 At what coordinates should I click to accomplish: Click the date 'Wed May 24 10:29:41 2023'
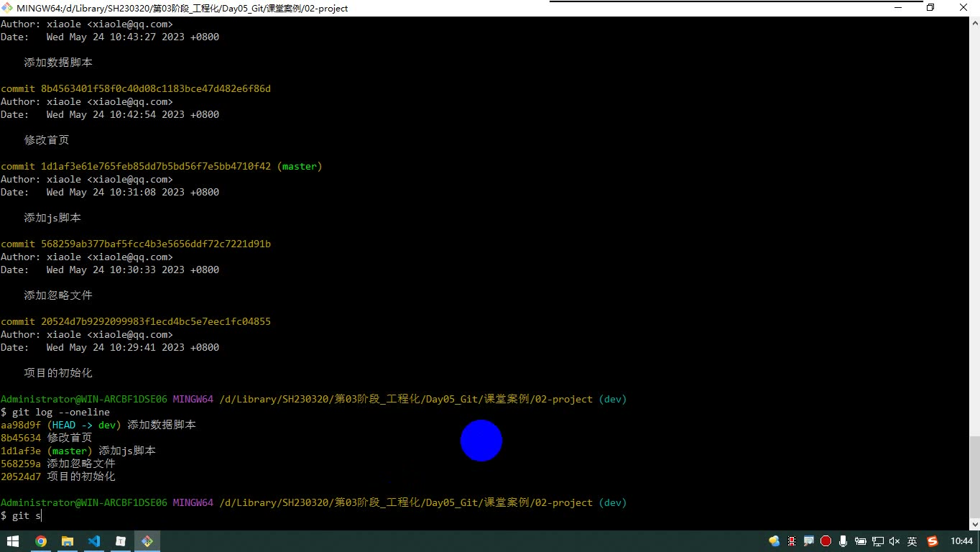click(x=116, y=347)
